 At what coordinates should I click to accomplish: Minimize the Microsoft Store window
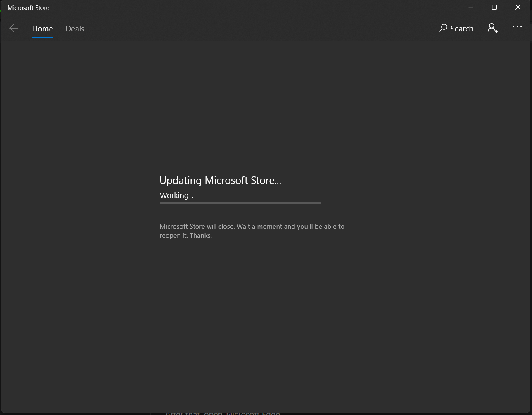tap(471, 7)
